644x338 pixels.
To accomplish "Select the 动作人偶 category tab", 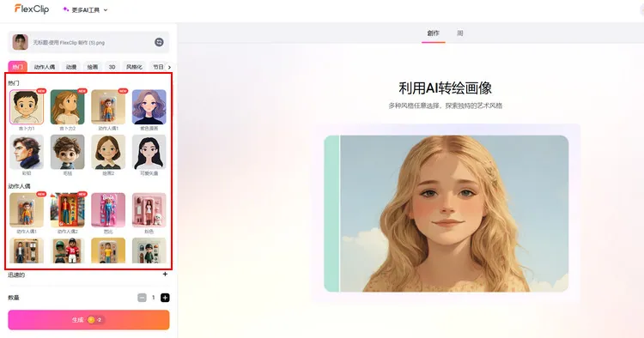I will [45, 67].
